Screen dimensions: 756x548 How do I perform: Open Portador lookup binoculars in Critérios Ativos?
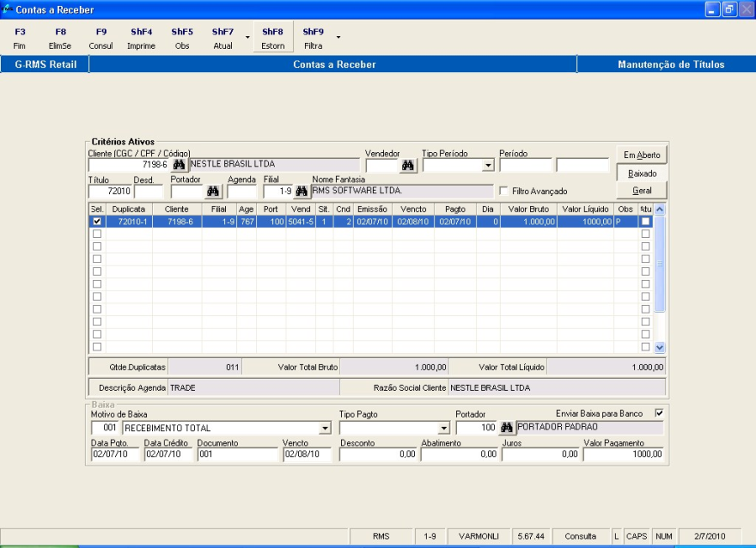coord(213,192)
